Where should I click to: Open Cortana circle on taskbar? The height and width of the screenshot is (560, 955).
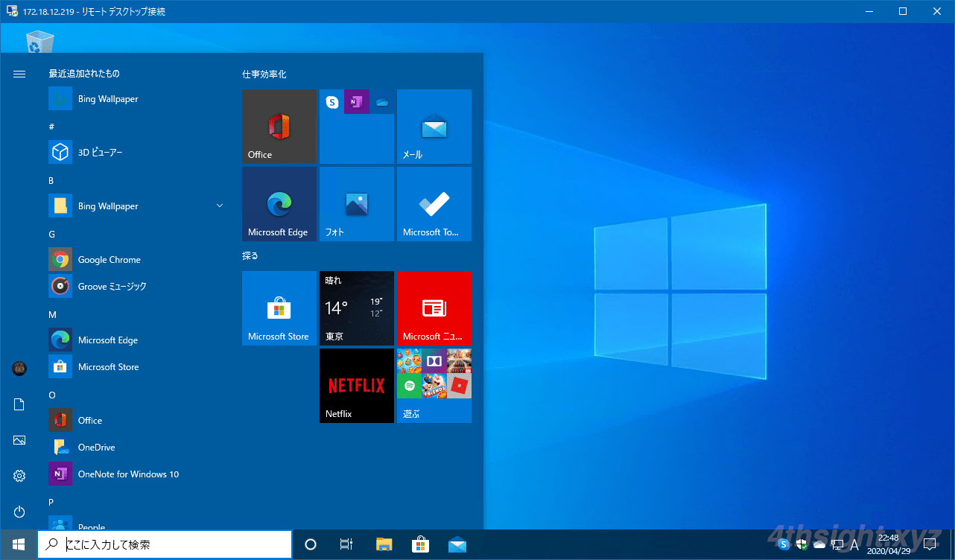(x=311, y=544)
